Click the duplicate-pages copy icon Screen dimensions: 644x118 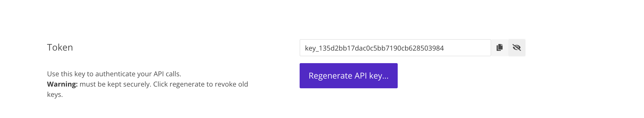click(499, 47)
